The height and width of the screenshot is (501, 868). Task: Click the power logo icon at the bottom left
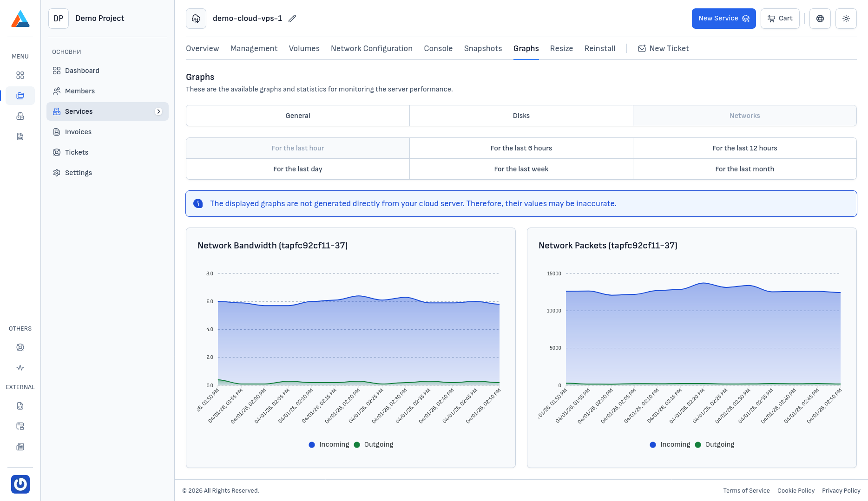(20, 484)
